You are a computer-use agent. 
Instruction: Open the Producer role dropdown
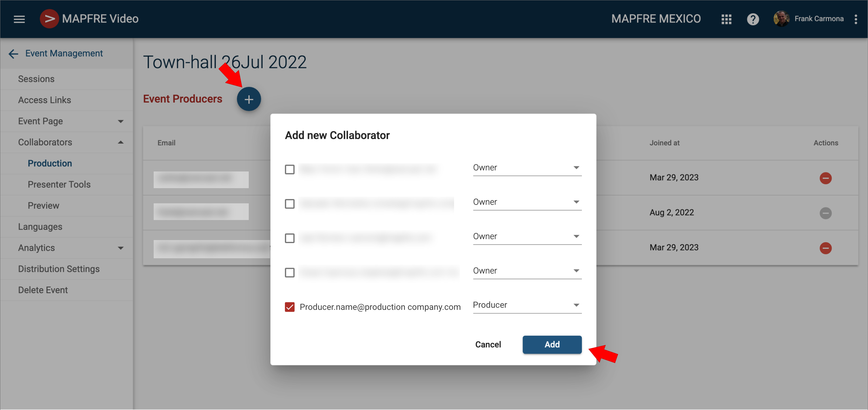(527, 305)
